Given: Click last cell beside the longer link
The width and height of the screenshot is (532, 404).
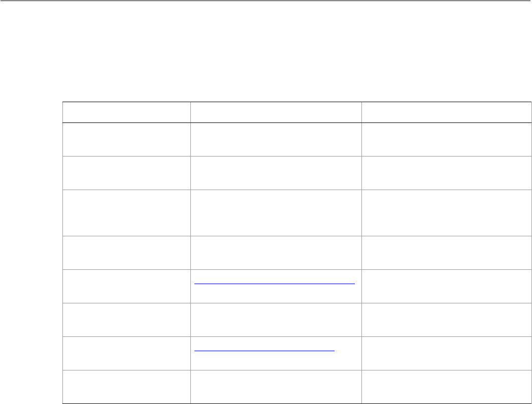Looking at the screenshot, I should [x=447, y=287].
